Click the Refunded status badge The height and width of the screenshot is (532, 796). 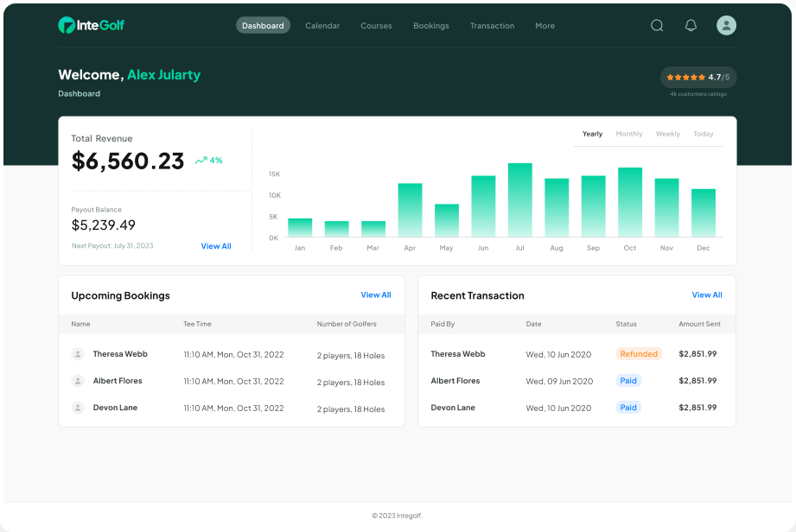(x=639, y=354)
